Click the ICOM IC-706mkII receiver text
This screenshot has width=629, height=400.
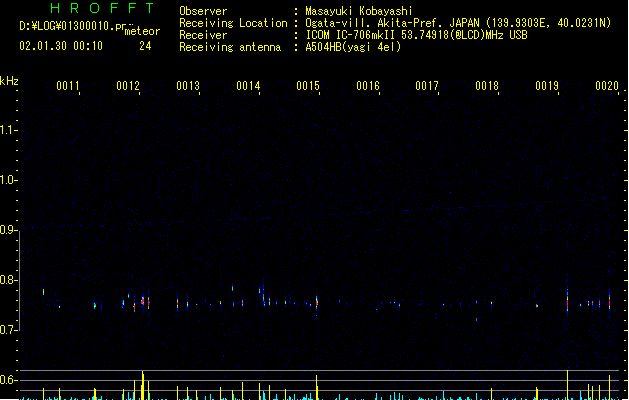(416, 35)
